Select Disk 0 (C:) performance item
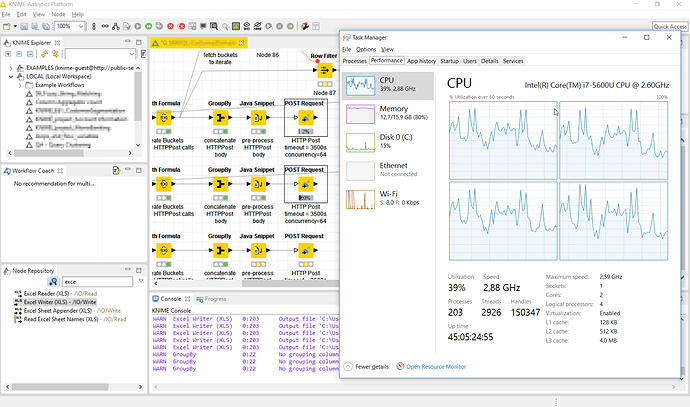Image resolution: width=690 pixels, height=407 pixels. point(388,143)
